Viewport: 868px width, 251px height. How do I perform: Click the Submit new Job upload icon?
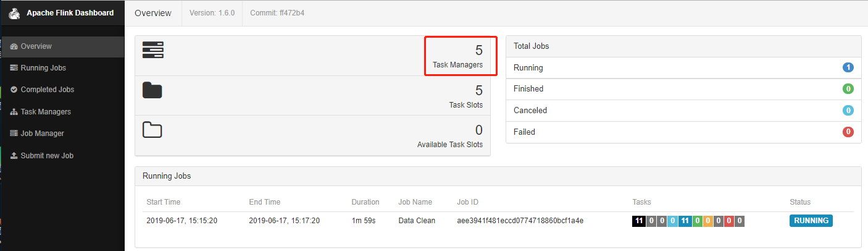point(14,156)
